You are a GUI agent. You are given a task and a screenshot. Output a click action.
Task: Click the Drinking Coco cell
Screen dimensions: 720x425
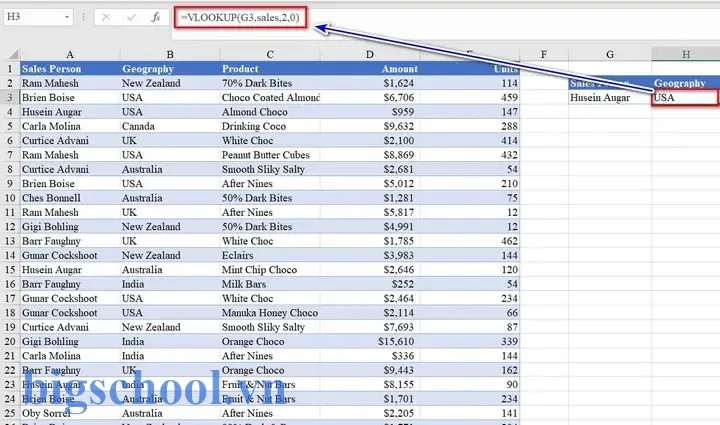(270, 126)
